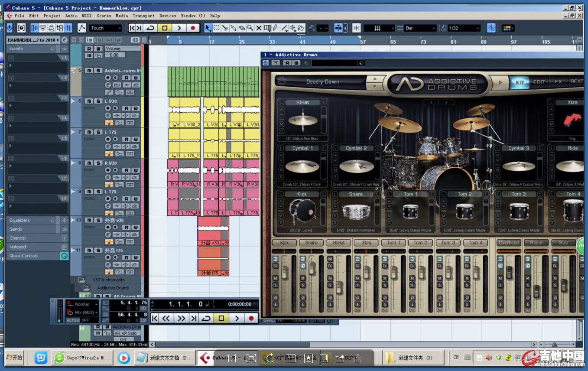Screen dimensions: 588x371
Task: Select the Erase tool
Action: click(242, 28)
